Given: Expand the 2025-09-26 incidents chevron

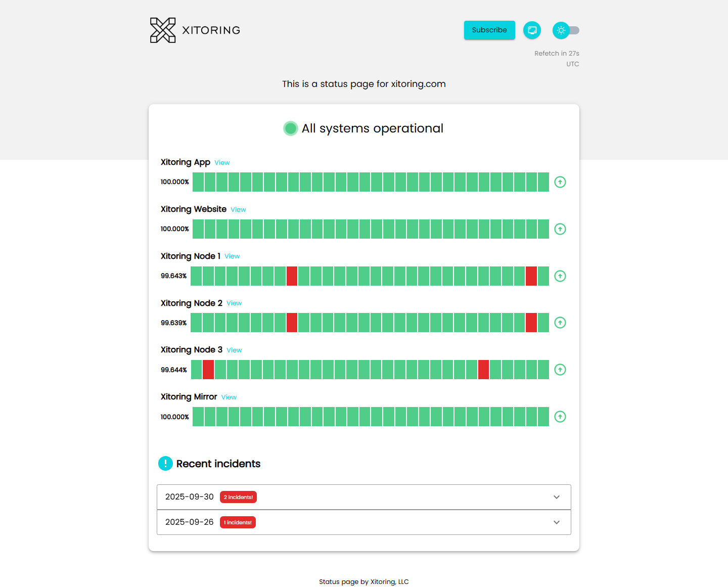Looking at the screenshot, I should pos(557,522).
